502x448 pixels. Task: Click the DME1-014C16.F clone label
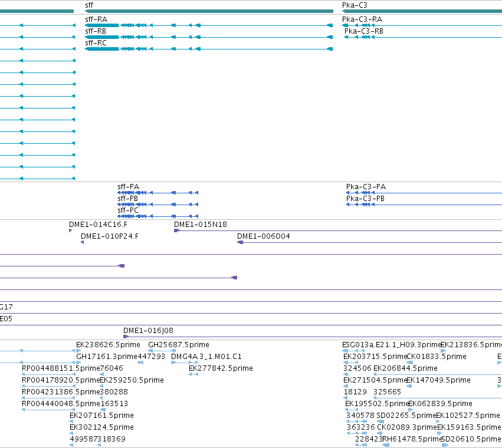point(98,225)
